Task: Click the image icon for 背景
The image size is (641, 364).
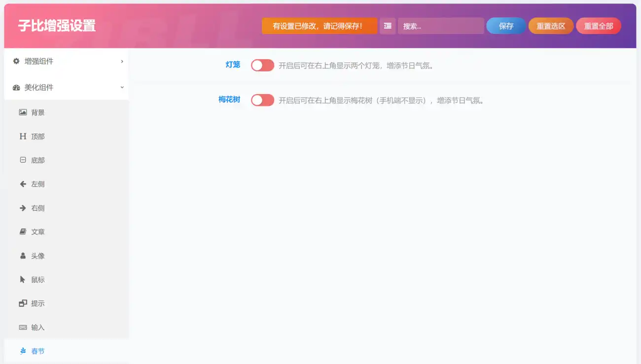Action: click(23, 112)
